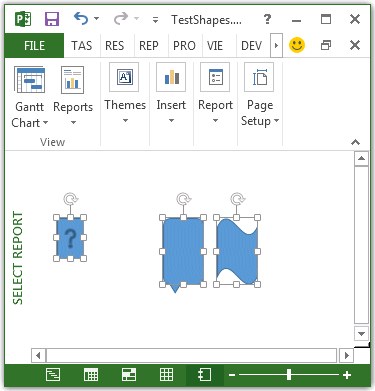The width and height of the screenshot is (375, 391).
Task: Click the yellow smiley feedback icon
Action: point(297,45)
